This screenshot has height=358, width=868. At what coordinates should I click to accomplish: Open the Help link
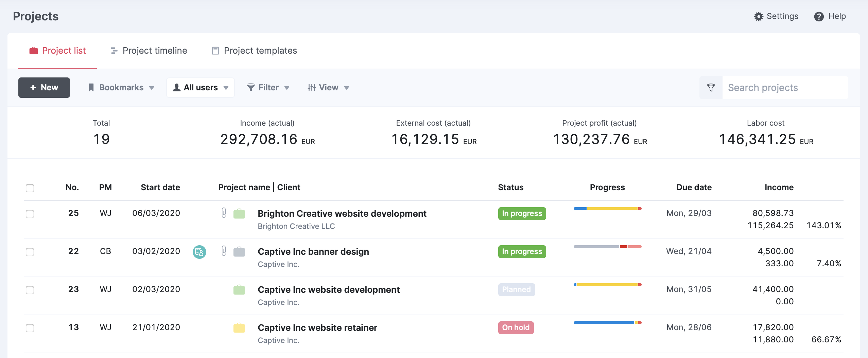[x=830, y=16]
